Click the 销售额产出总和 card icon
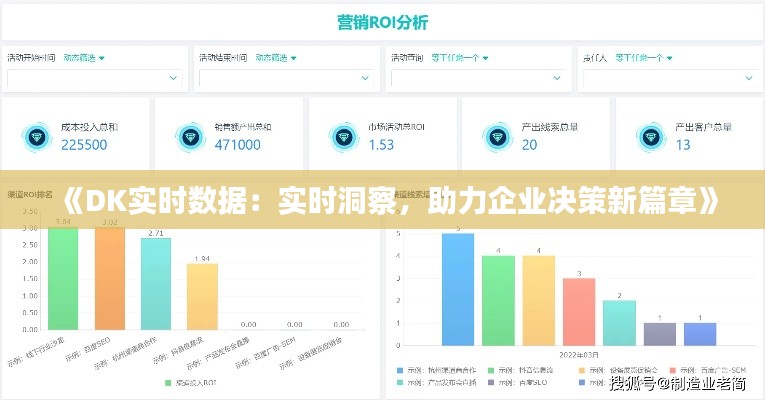 [x=190, y=136]
